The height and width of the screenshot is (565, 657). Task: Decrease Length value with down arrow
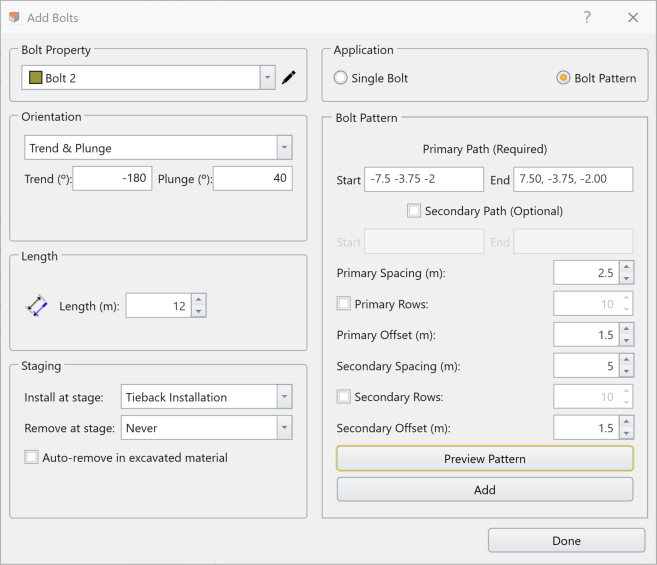click(199, 311)
